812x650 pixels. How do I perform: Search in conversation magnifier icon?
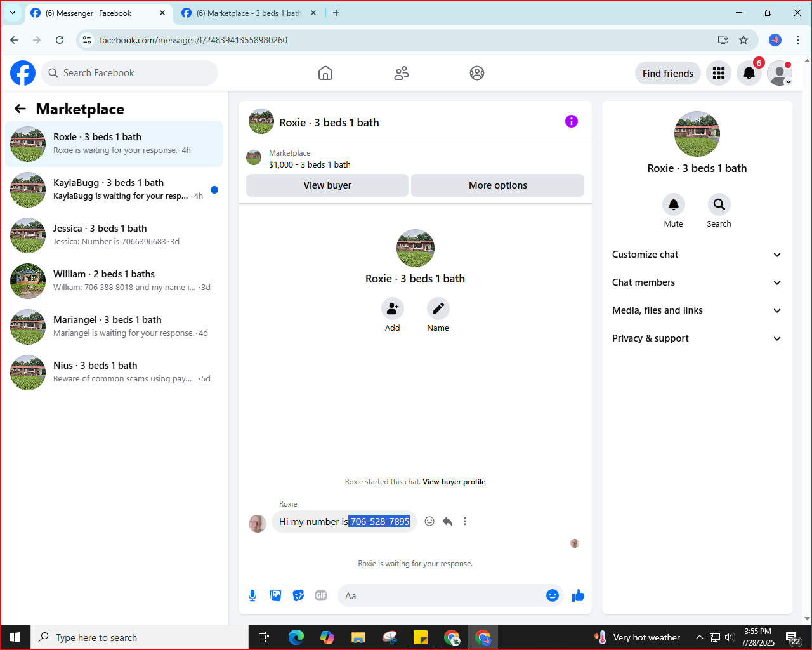[x=719, y=204]
